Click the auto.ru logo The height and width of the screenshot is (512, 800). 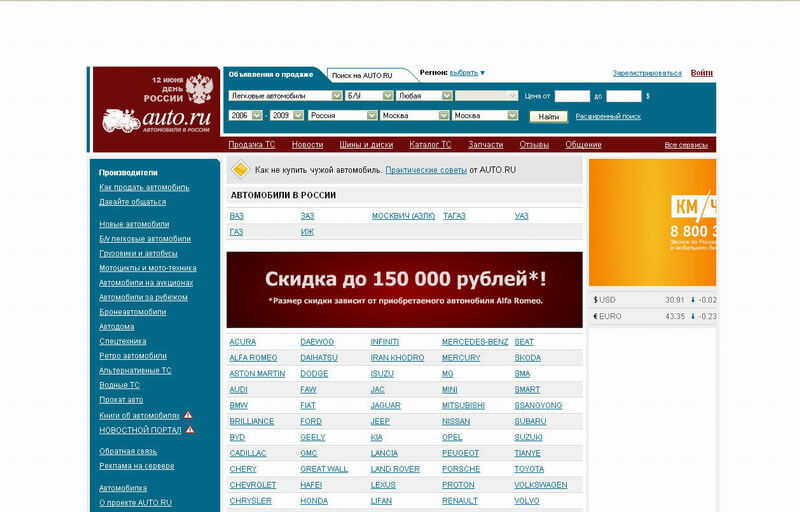(x=156, y=121)
